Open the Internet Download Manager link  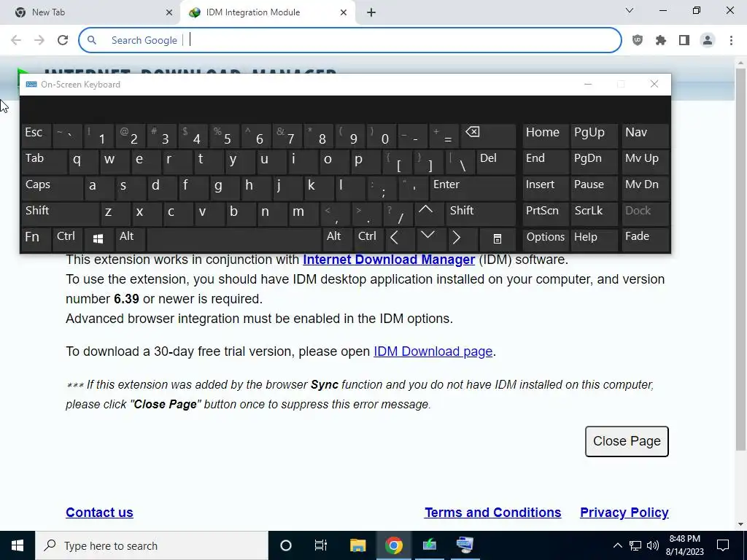[389, 260]
